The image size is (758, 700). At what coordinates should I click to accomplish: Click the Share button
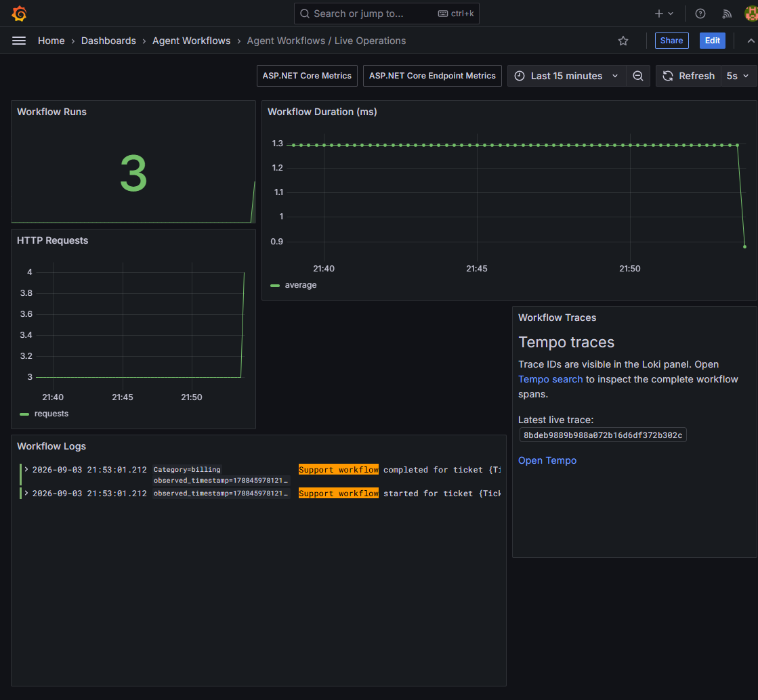click(671, 41)
